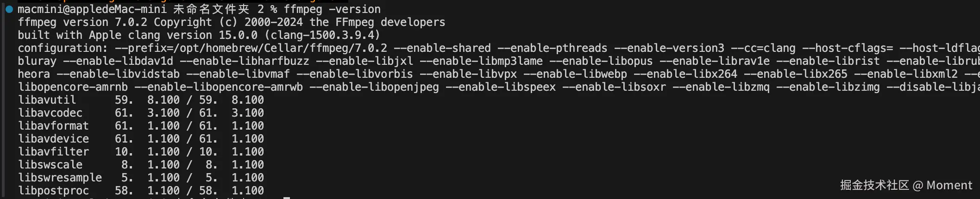Image resolution: width=980 pixels, height=199 pixels.
Task: Click the "libavutil" library row
Action: [x=47, y=100]
